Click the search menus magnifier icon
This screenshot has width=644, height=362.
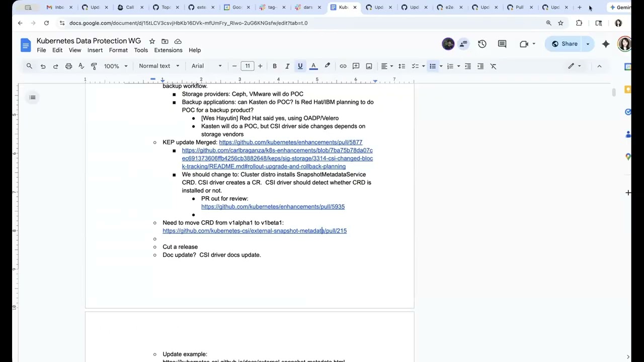click(x=29, y=66)
